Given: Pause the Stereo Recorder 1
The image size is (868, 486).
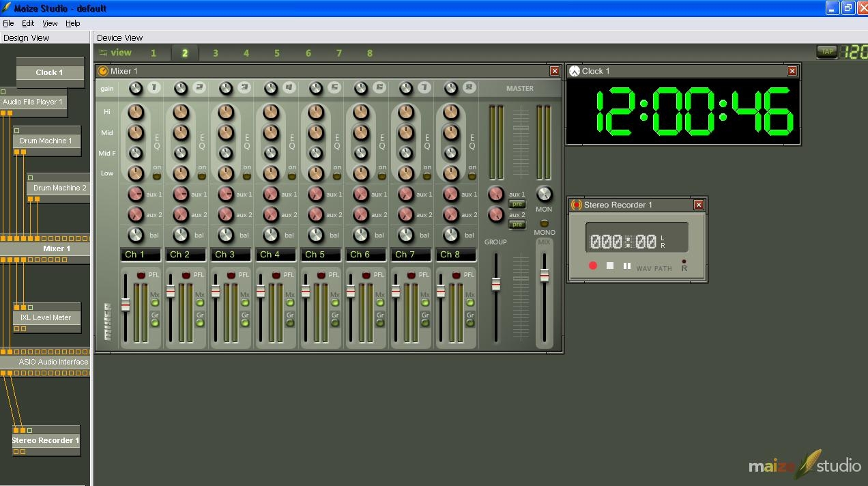Looking at the screenshot, I should coord(627,266).
